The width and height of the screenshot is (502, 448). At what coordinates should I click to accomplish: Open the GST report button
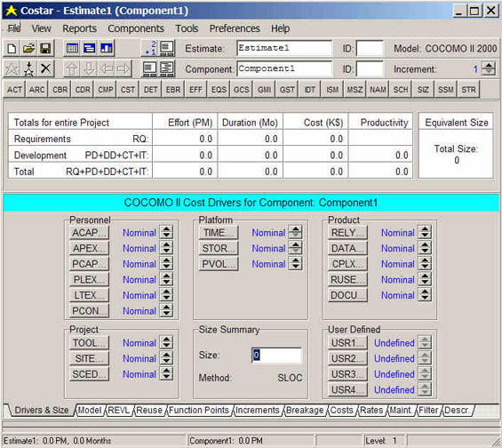click(287, 90)
